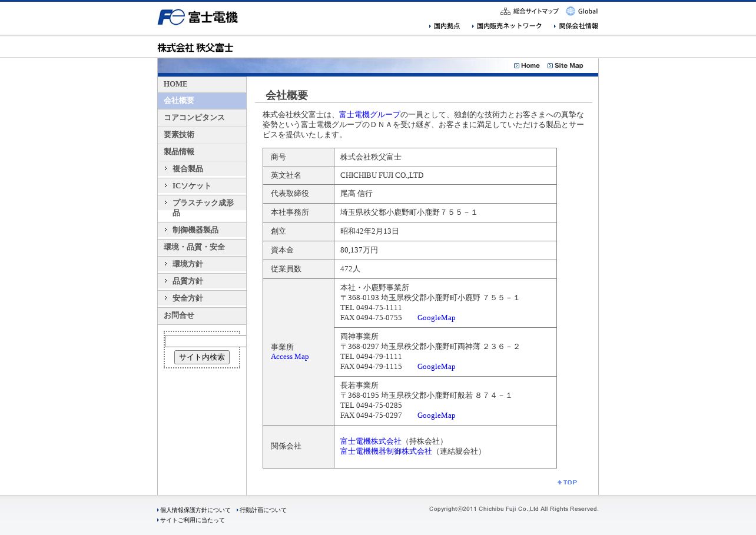
Task: Open GoogleMap for 本社・小鹿野事業所
Action: tap(436, 318)
